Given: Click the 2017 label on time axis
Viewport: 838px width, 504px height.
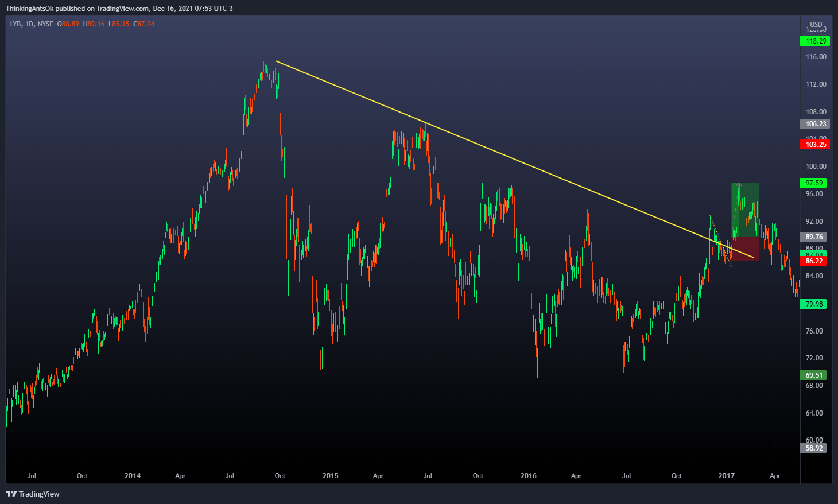Looking at the screenshot, I should coord(727,476).
